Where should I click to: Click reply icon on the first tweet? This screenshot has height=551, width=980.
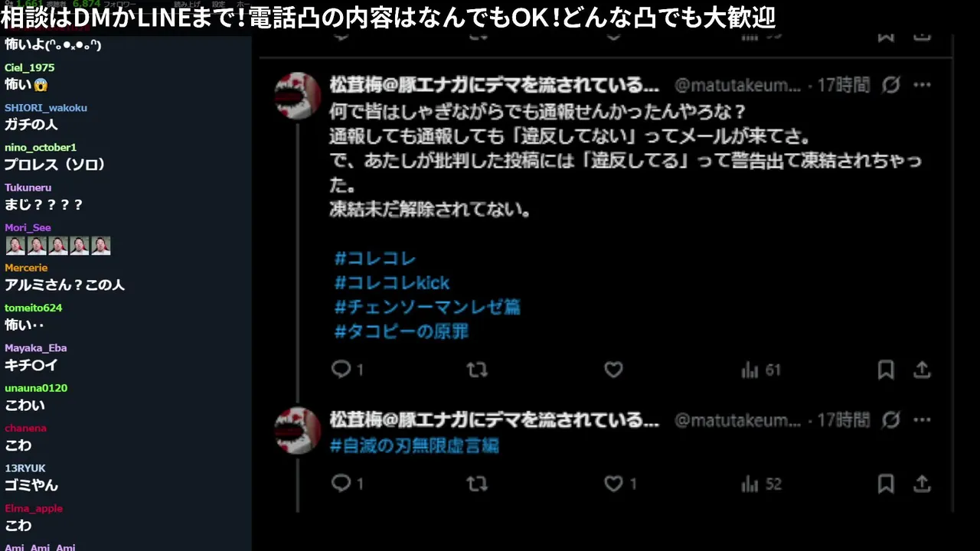click(x=341, y=370)
